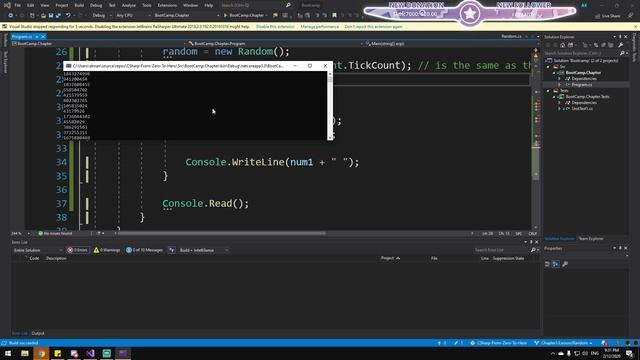Screen dimensions: 640x360
Task: Click the Solution Explorer properties wrench icon
Action: pyautogui.click(x=620, y=45)
